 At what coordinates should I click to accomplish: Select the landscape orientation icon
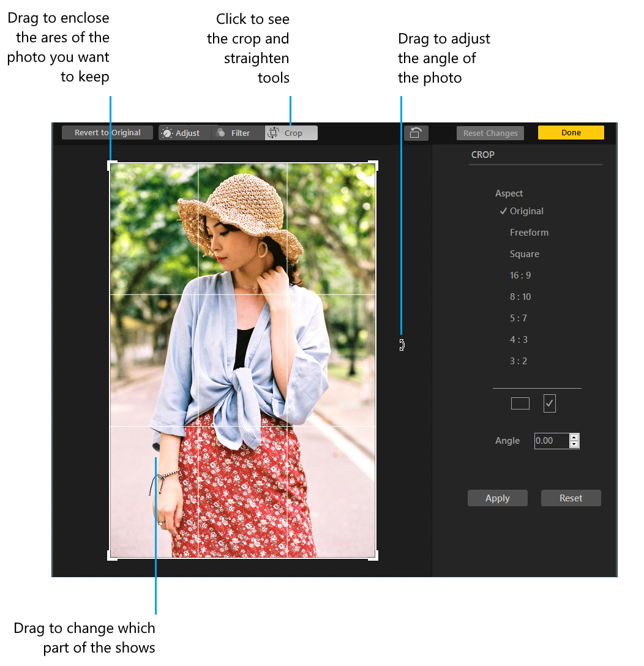[x=520, y=403]
